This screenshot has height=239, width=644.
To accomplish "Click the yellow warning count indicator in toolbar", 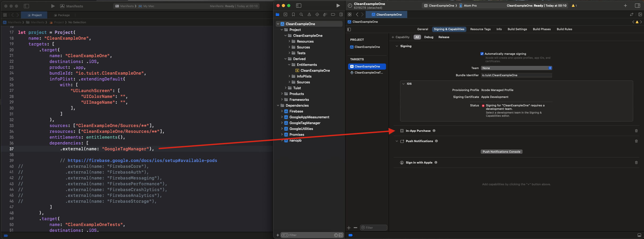I will [x=574, y=6].
